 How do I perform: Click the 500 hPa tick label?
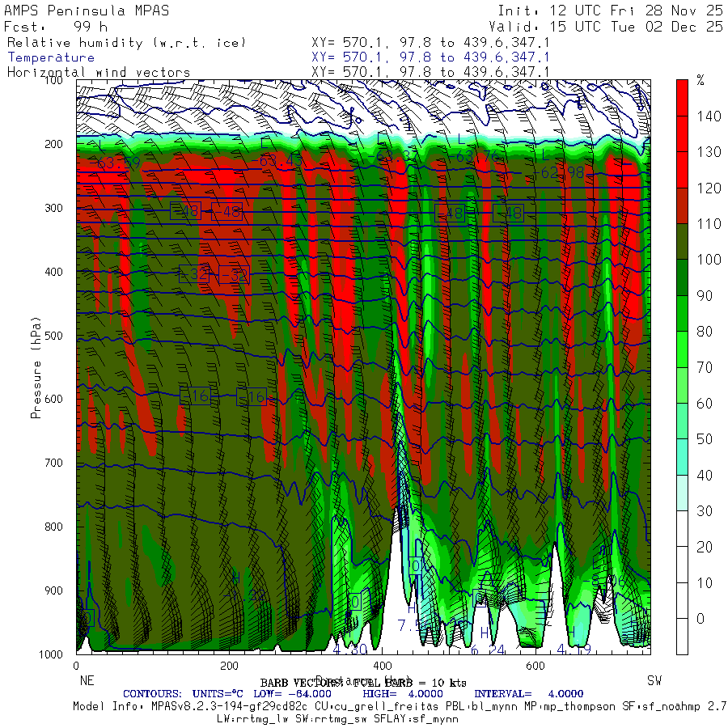tap(53, 335)
